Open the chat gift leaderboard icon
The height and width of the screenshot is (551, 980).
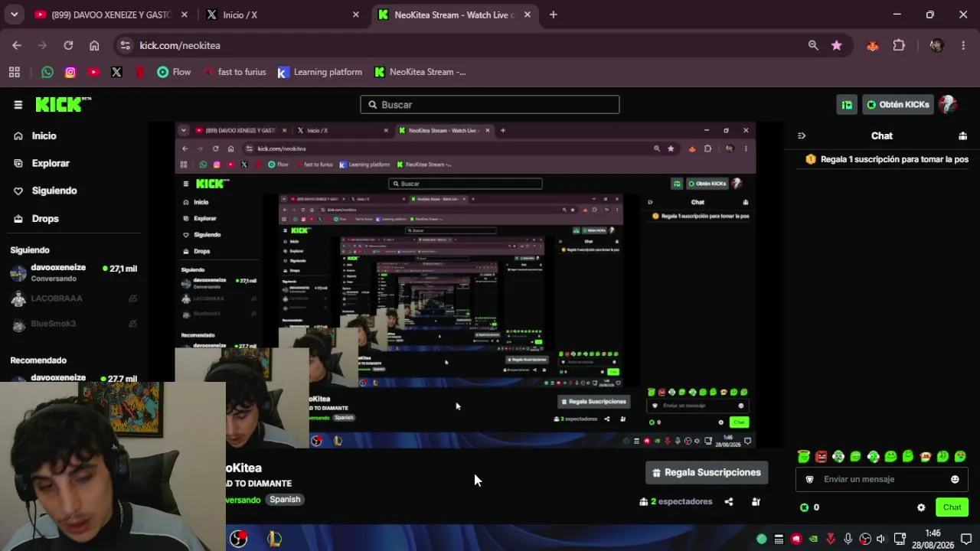pos(962,135)
